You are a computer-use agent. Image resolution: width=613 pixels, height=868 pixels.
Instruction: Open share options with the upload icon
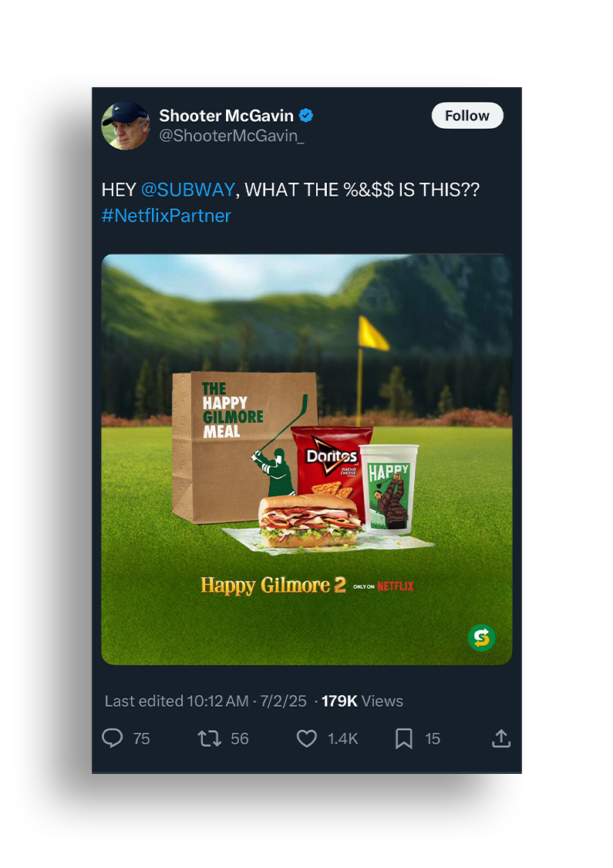click(x=501, y=738)
